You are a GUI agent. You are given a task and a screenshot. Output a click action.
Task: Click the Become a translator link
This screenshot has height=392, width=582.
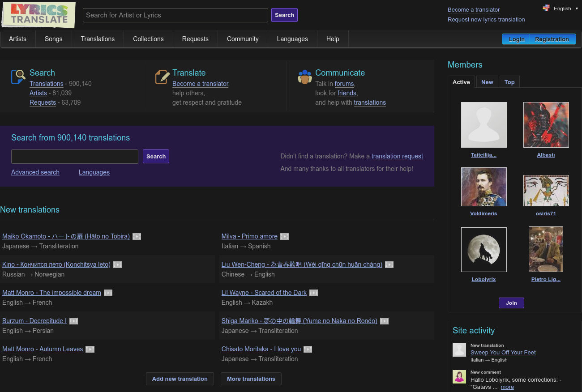(474, 9)
